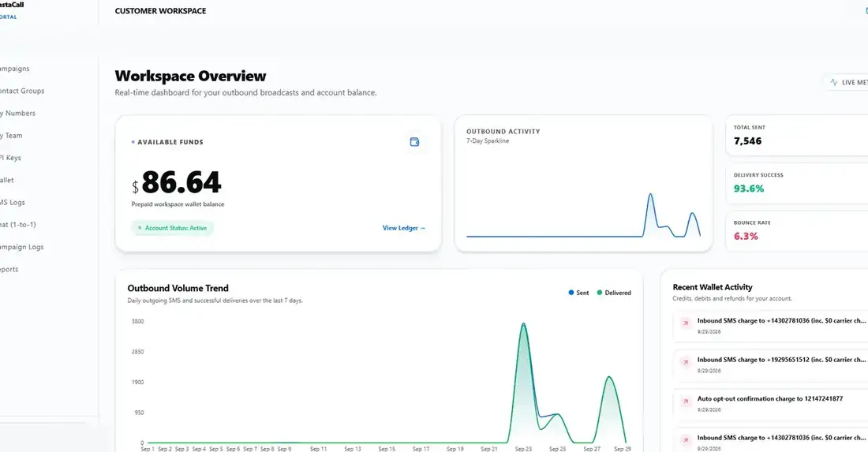Click the Delivery Success value 93.6%

[x=748, y=189]
